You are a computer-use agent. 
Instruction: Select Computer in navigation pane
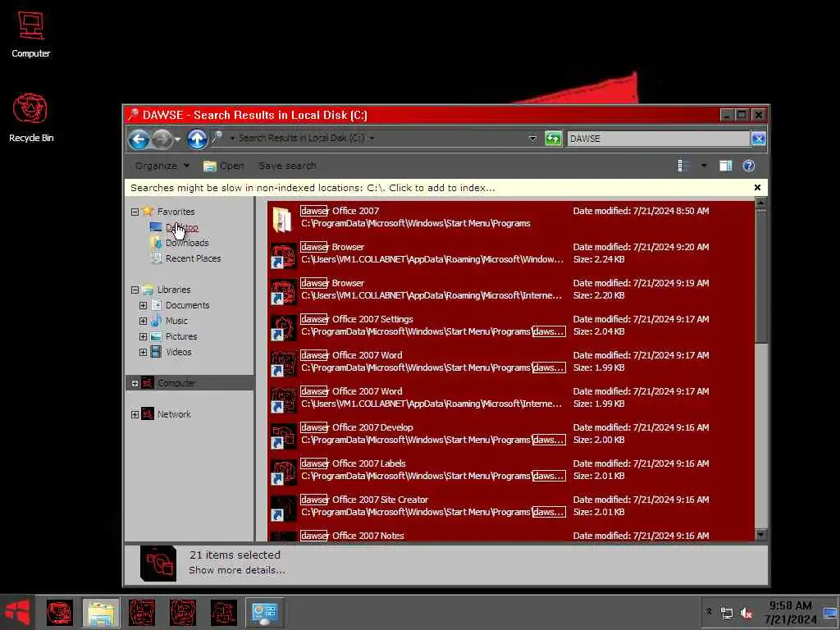tap(176, 383)
